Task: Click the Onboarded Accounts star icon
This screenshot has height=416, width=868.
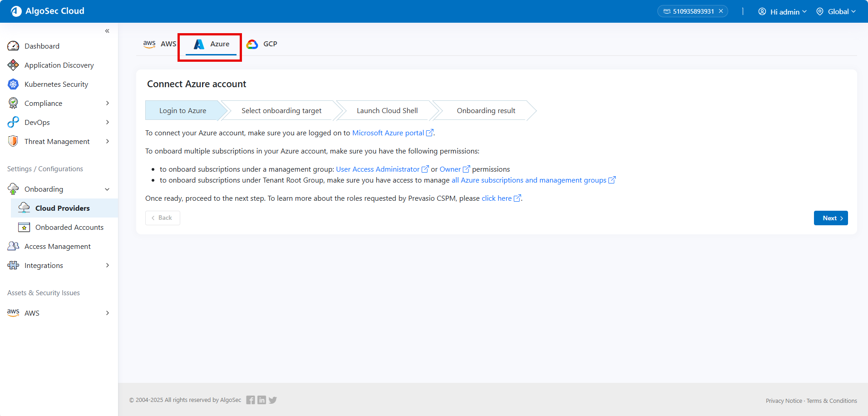Action: point(24,227)
